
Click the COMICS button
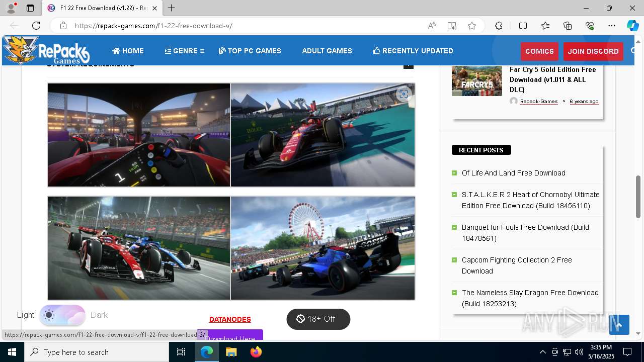(x=539, y=51)
